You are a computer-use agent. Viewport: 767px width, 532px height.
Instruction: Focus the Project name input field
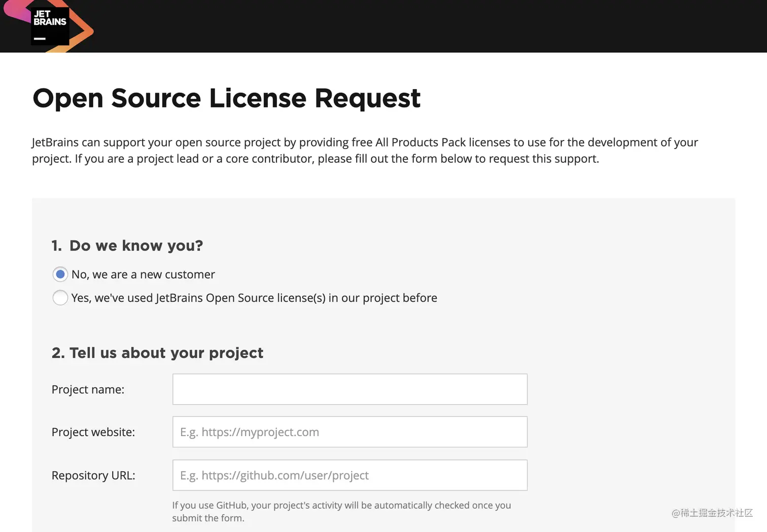pos(350,389)
